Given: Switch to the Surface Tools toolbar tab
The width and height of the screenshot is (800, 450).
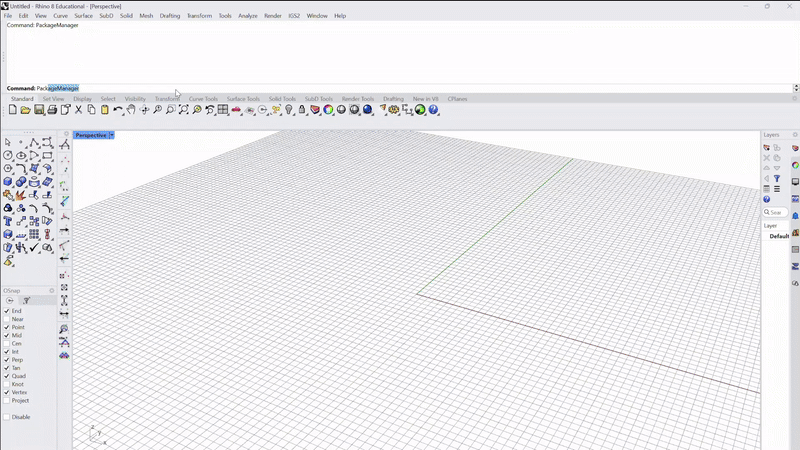Looking at the screenshot, I should pyautogui.click(x=243, y=99).
